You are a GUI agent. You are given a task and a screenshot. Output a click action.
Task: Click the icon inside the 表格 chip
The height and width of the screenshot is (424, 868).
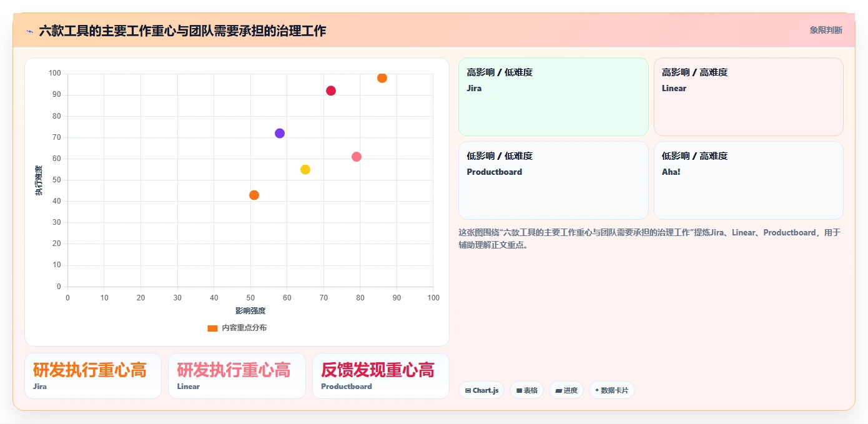click(519, 391)
